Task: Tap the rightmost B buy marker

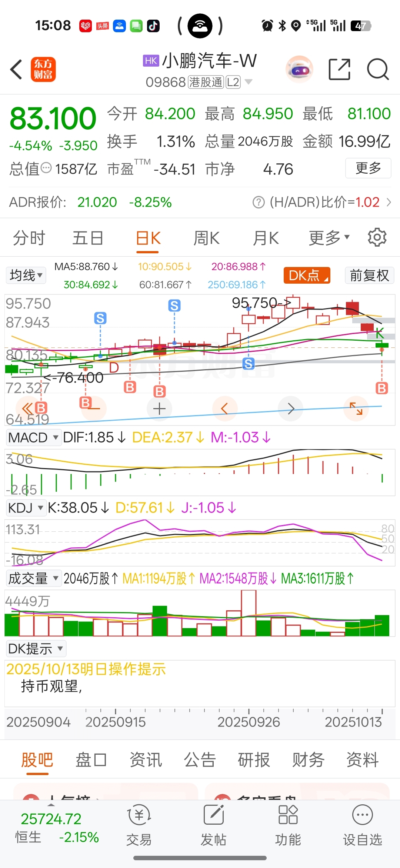Action: [381, 388]
